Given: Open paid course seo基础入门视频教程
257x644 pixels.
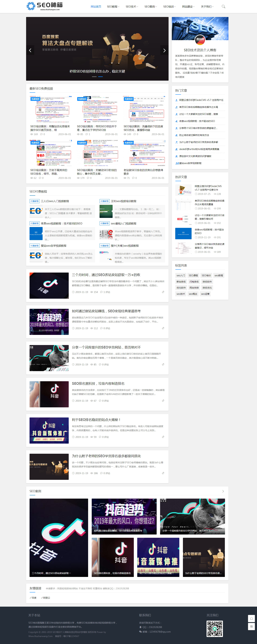Looking at the screenshot, I should point(124,223).
